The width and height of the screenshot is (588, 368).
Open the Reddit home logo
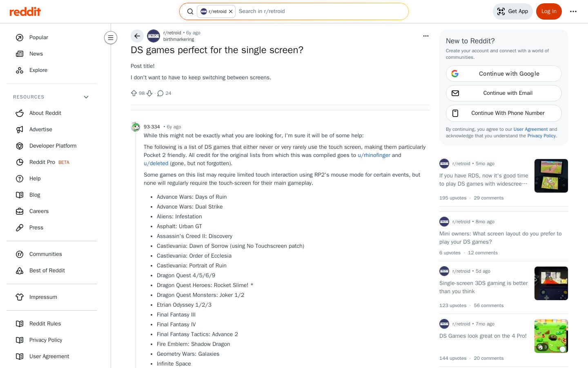coord(25,11)
